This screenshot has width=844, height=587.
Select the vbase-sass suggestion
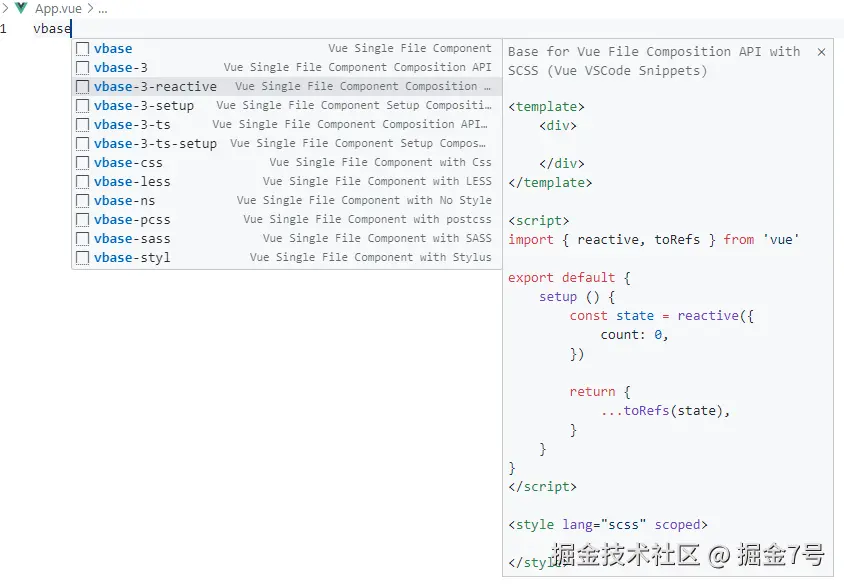pos(287,238)
